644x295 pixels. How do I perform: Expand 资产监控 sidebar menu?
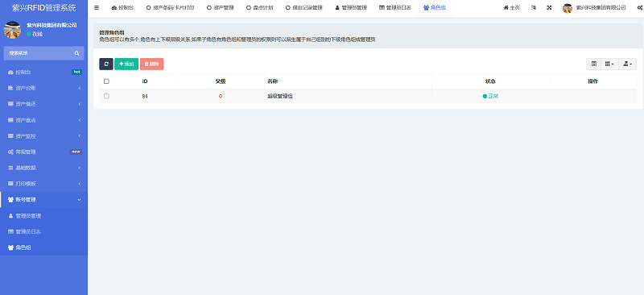[43, 135]
